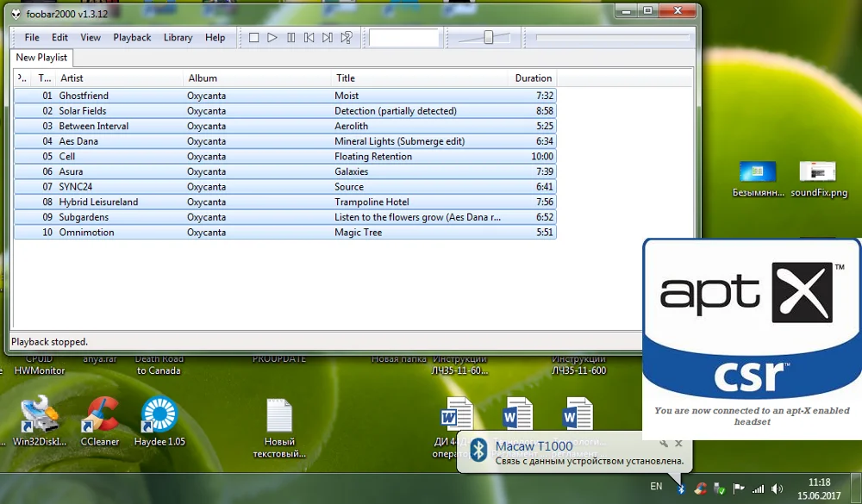Click the EN language indicator
Screen dimensions: 862x504
click(x=656, y=487)
